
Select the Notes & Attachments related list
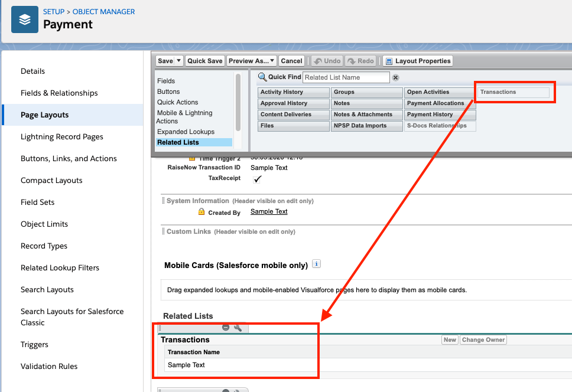tap(366, 115)
